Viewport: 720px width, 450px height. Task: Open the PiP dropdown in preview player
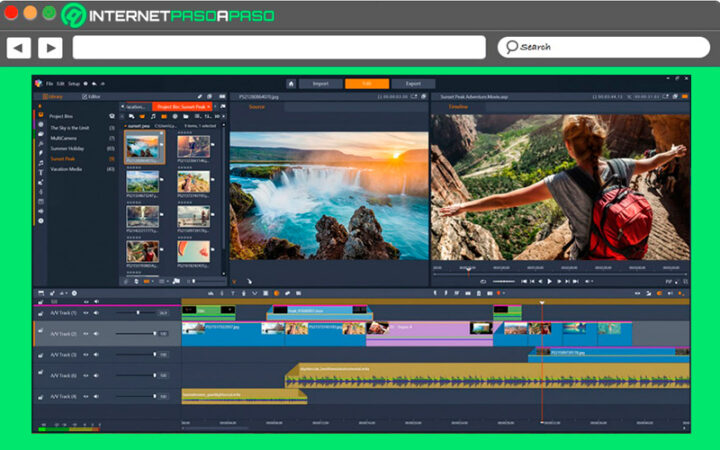(671, 282)
